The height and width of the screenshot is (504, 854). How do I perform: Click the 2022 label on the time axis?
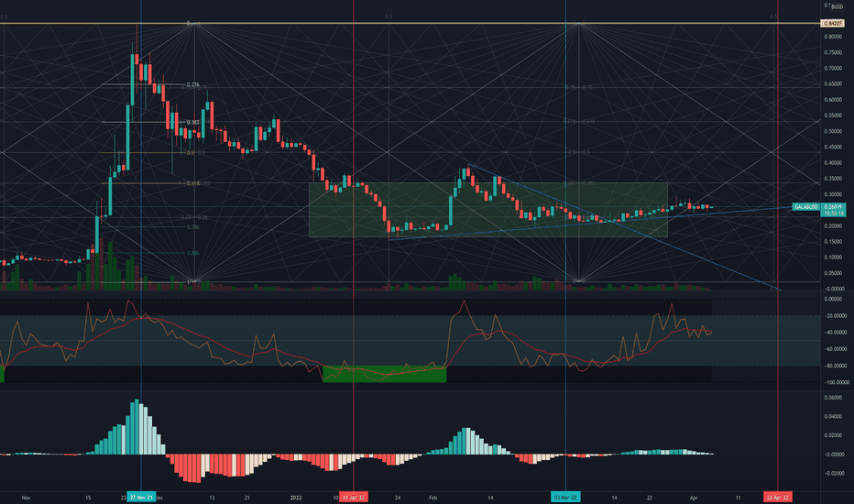click(296, 498)
